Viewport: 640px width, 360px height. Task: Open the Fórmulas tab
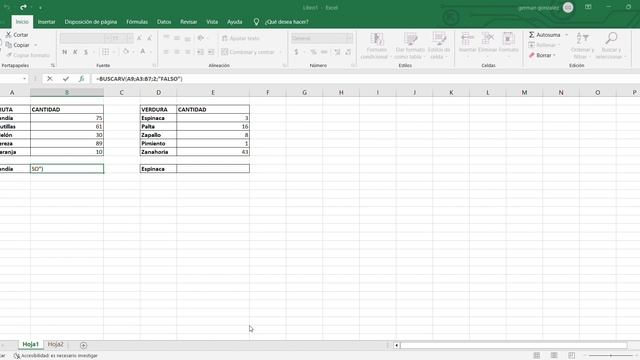(x=137, y=22)
